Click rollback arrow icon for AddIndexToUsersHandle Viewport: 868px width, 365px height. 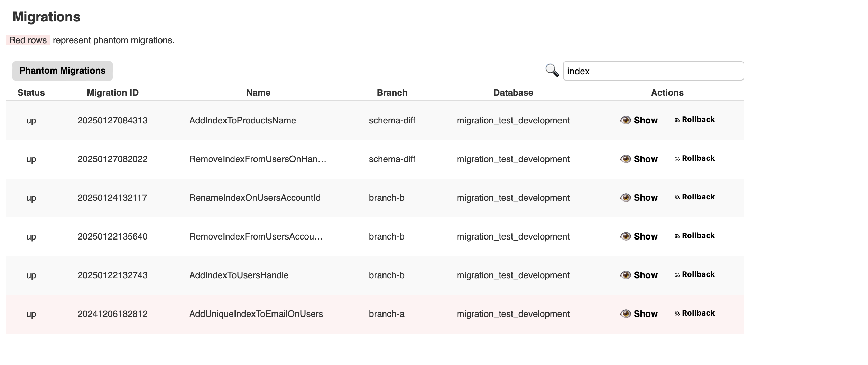(x=677, y=275)
